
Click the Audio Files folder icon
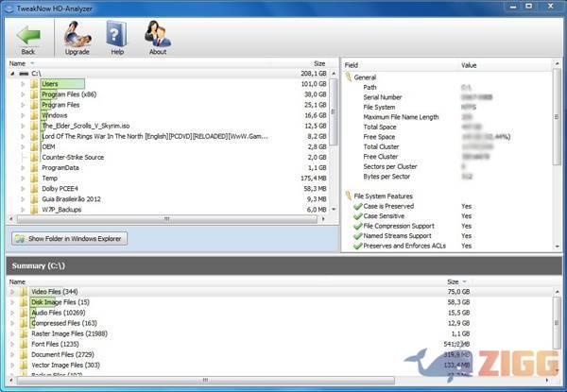tap(24, 313)
